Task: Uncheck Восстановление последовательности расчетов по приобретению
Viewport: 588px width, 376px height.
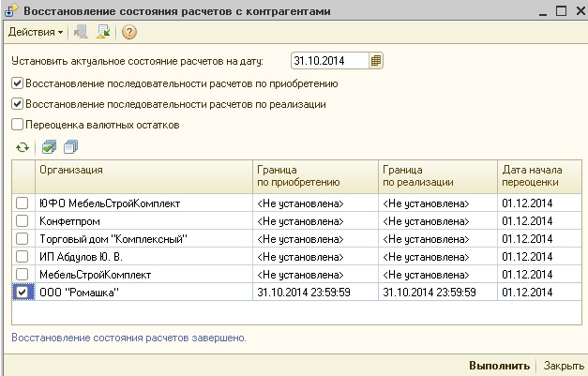Action: 17,83
